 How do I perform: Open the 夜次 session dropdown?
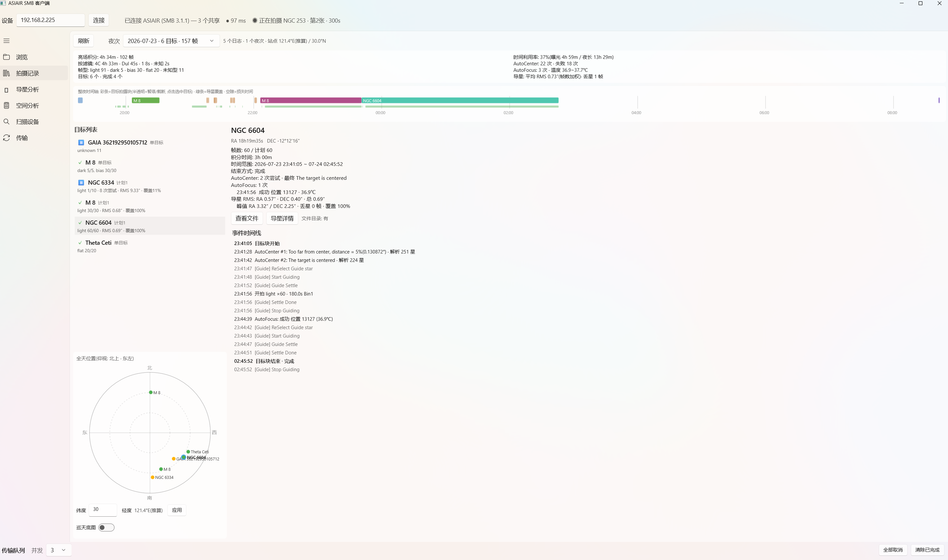click(171, 41)
